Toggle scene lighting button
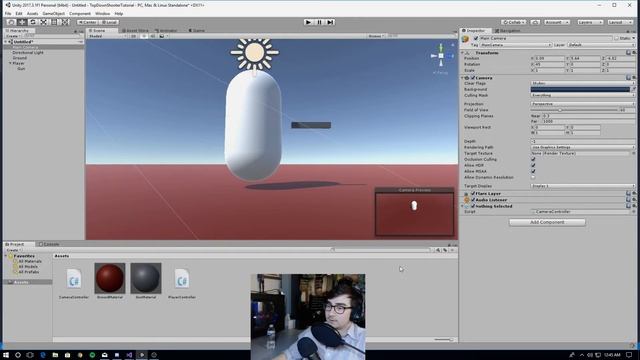 (144, 36)
